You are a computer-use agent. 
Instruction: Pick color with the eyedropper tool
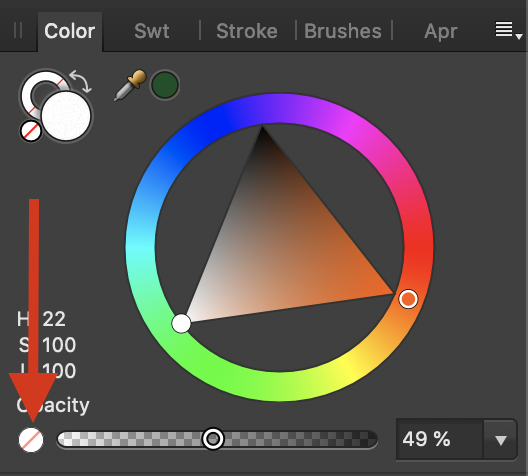coord(130,85)
